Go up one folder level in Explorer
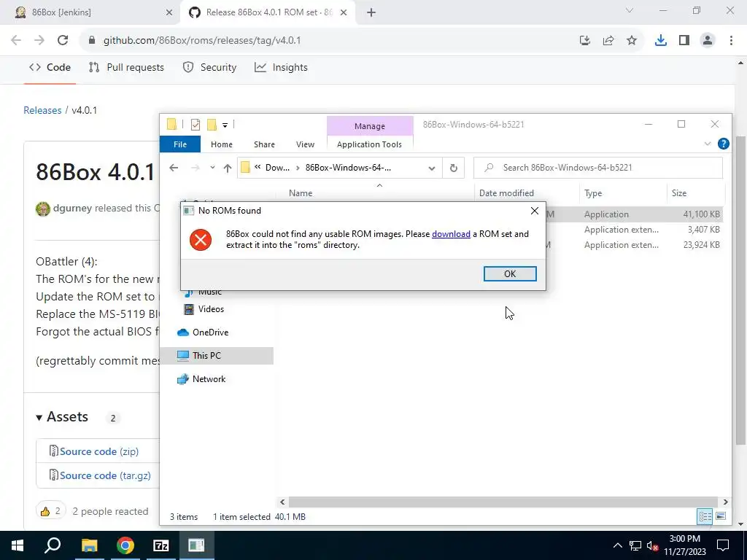Image resolution: width=747 pixels, height=560 pixels. click(x=228, y=168)
